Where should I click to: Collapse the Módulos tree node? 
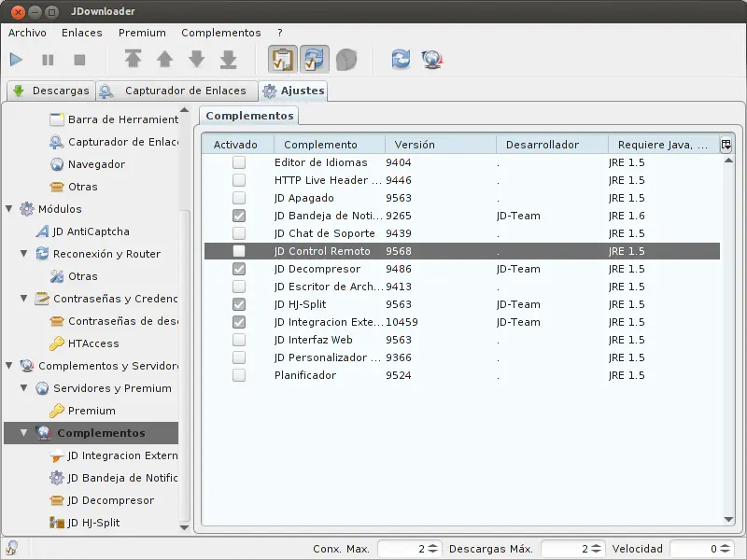(9, 208)
